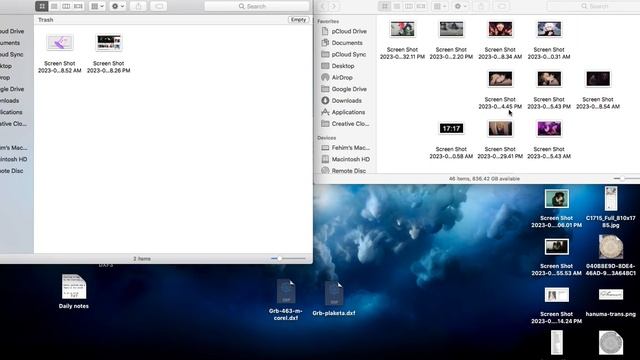
Task: Click the Empty button to empty Trash
Action: click(298, 20)
